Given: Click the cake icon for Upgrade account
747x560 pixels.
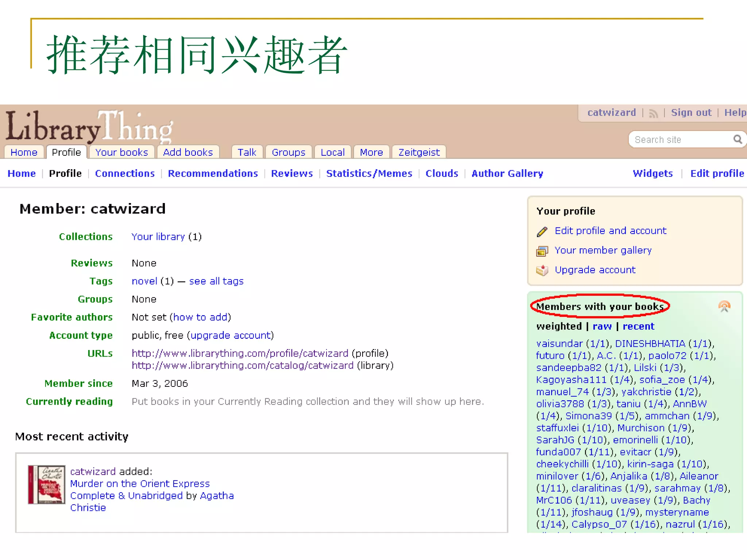Looking at the screenshot, I should click(542, 270).
